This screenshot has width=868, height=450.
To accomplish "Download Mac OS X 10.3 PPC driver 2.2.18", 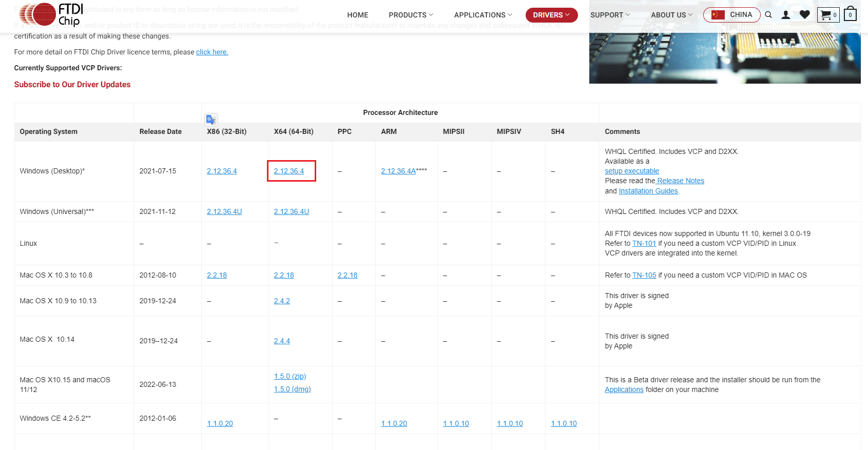I will click(x=348, y=275).
